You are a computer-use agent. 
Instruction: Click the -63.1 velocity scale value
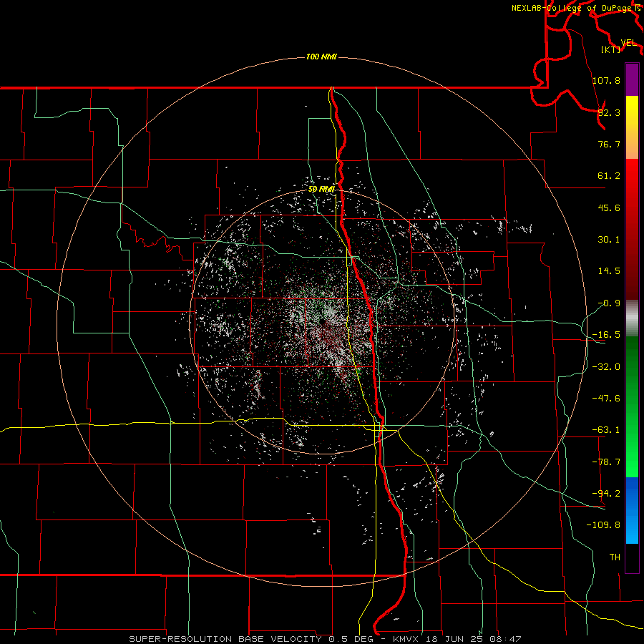coord(606,430)
